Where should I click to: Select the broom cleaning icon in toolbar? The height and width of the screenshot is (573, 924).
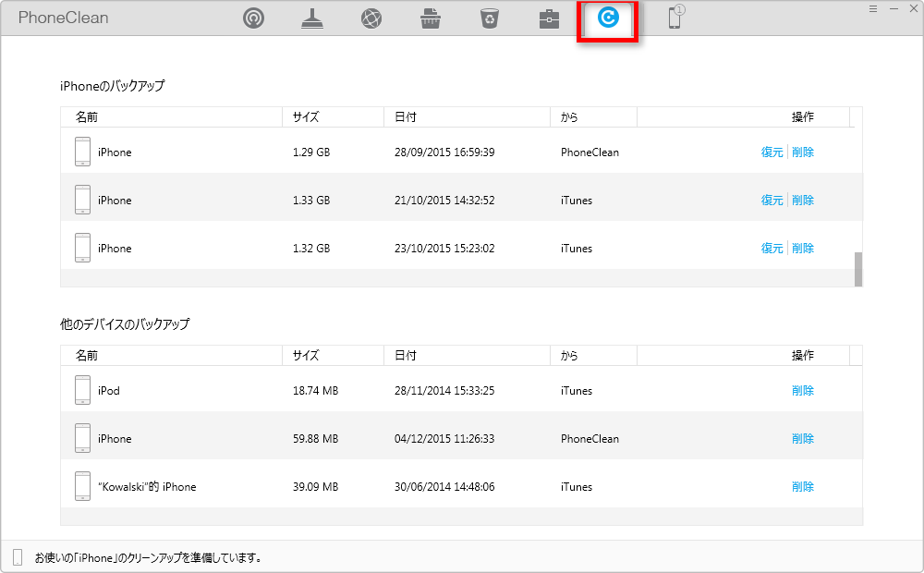click(x=311, y=18)
